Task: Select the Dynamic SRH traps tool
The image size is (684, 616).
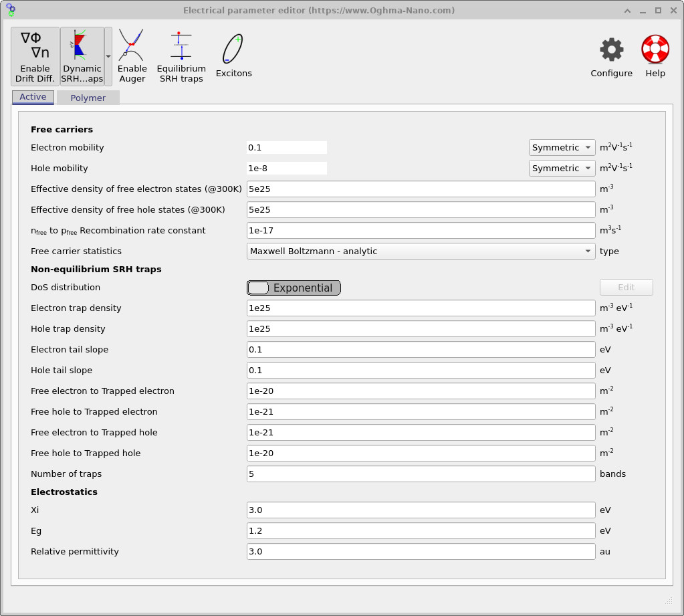Action: click(82, 56)
